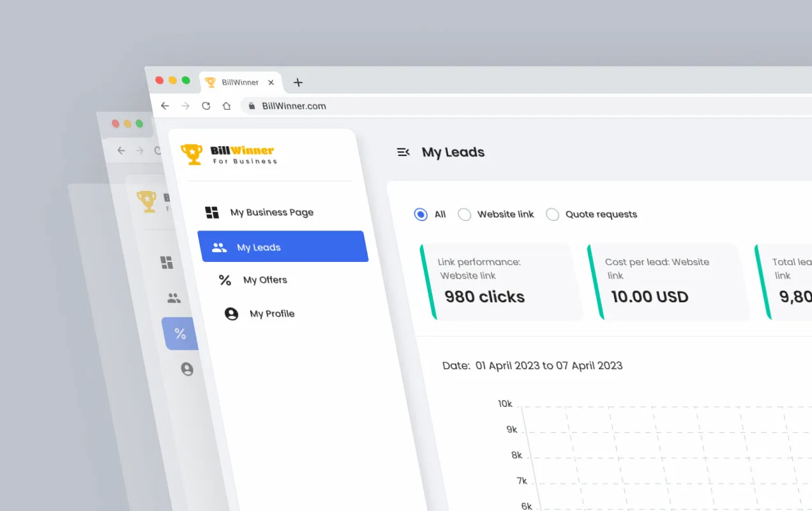
Task: Open a new browser tab with plus button
Action: (x=297, y=82)
